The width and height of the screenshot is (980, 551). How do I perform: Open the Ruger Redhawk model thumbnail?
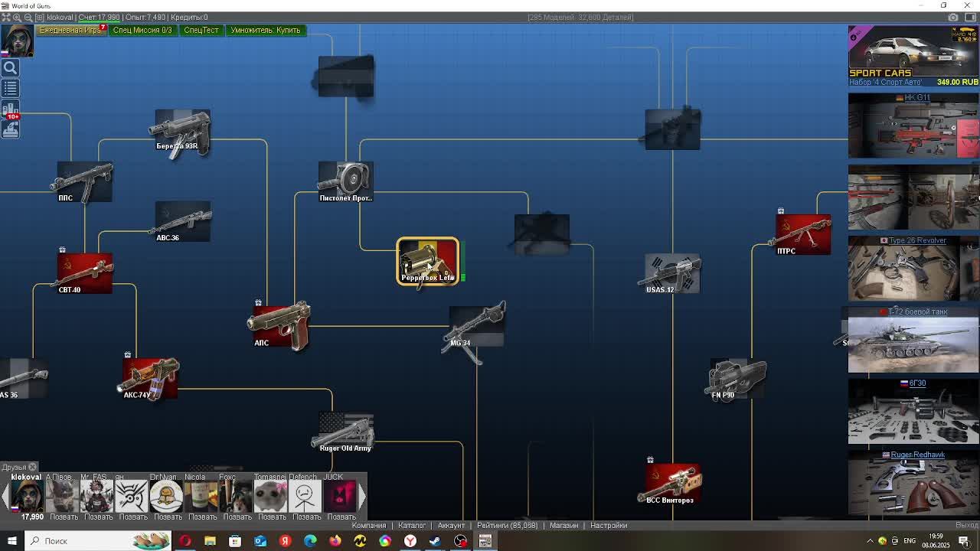click(913, 483)
